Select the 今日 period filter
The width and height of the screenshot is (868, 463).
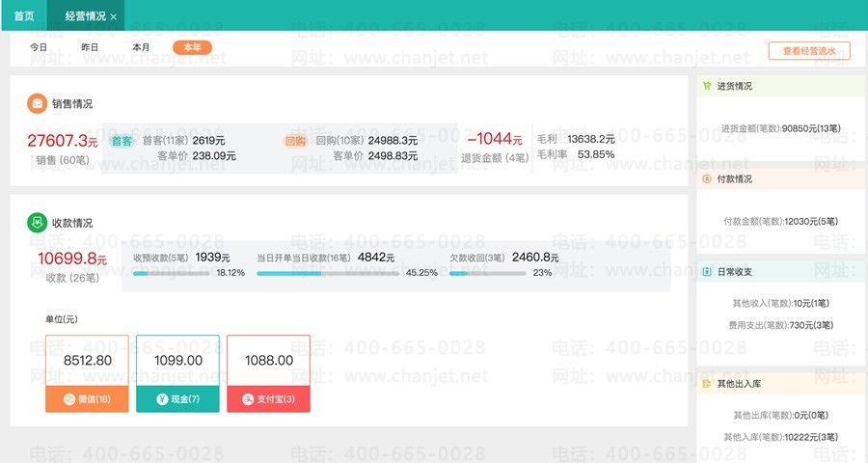click(x=39, y=47)
